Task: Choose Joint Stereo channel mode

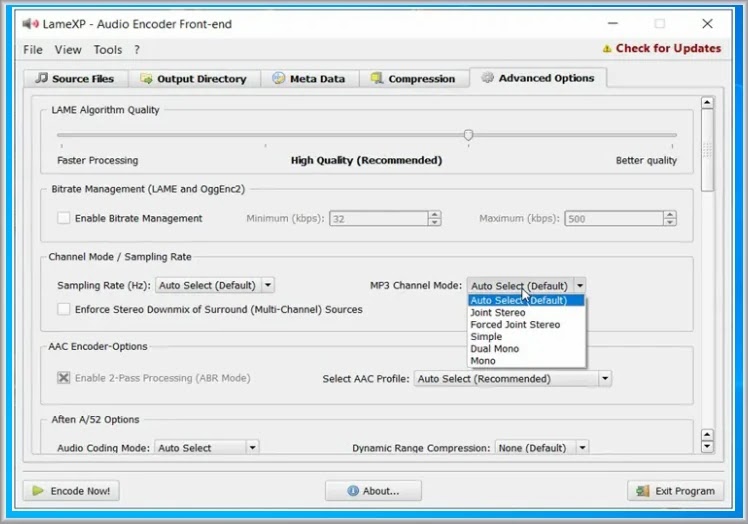Action: click(526, 313)
